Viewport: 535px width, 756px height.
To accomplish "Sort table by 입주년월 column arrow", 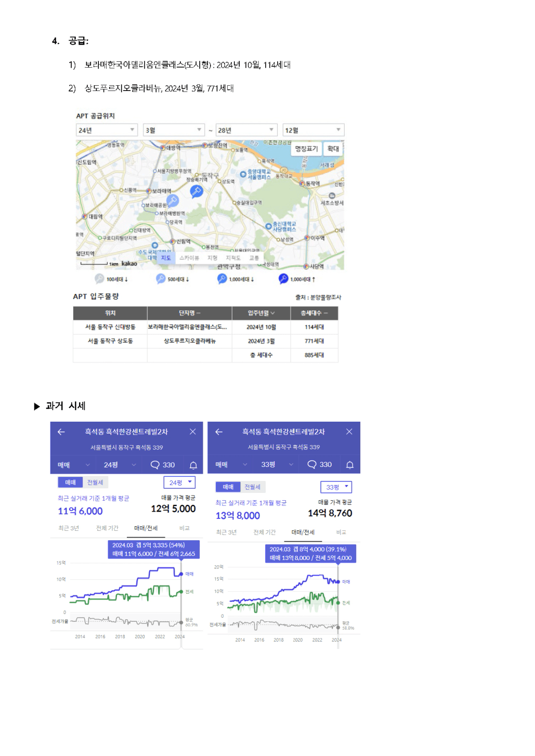I will pos(272,313).
